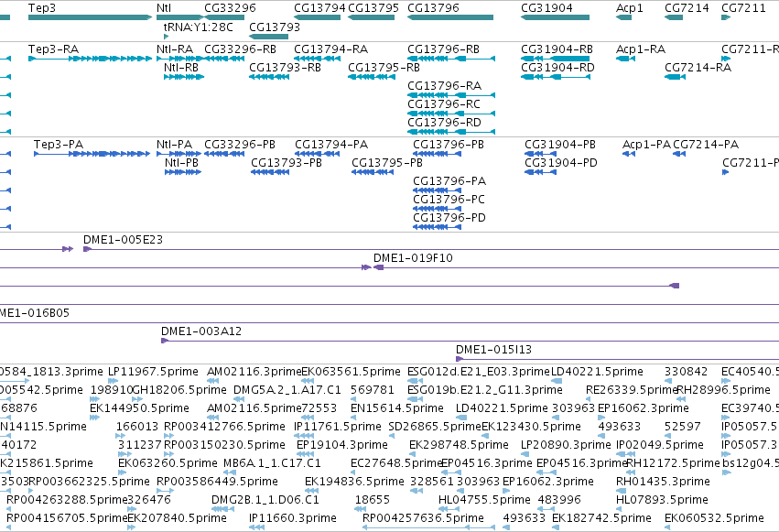Select the CG13796-PB protein feature
The width and height of the screenshot is (779, 532).
[438, 154]
